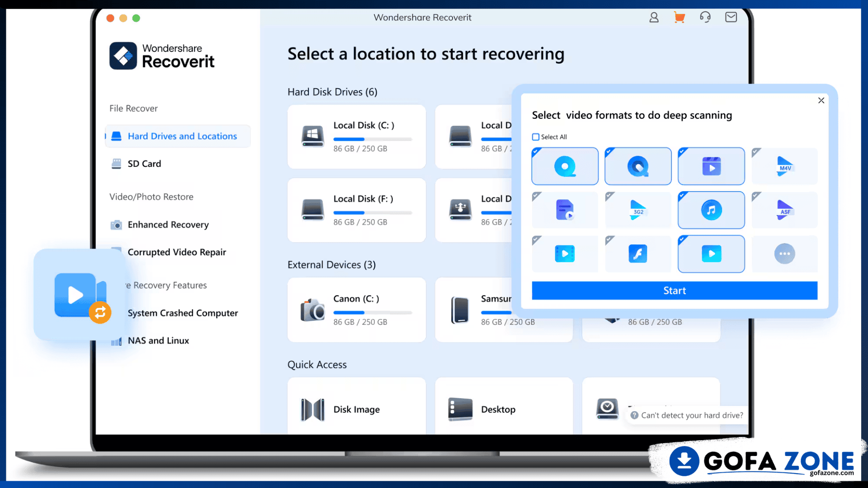Deselect the light-blue Q reel format tile
This screenshot has width=868, height=488.
pos(565,166)
